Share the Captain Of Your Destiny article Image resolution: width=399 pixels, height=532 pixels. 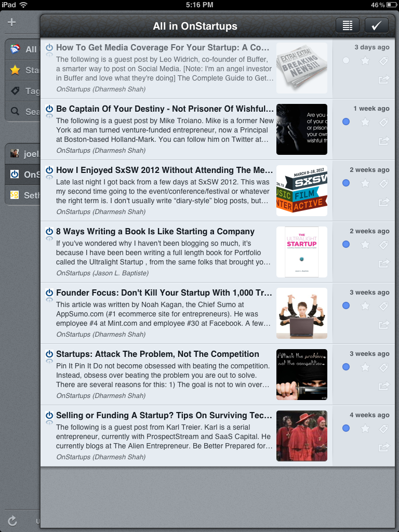tap(384, 140)
